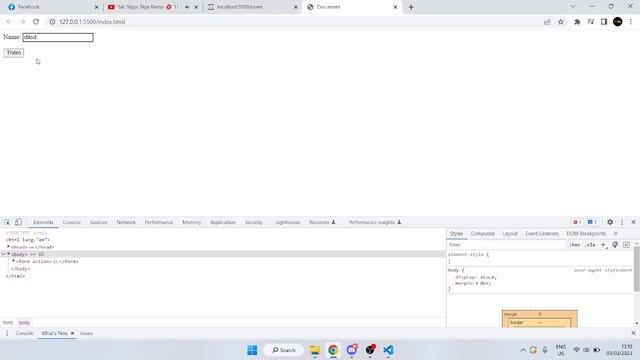The height and width of the screenshot is (360, 640).
Task: Toggle the rendering emulations paintbrush icon
Action: point(615,245)
